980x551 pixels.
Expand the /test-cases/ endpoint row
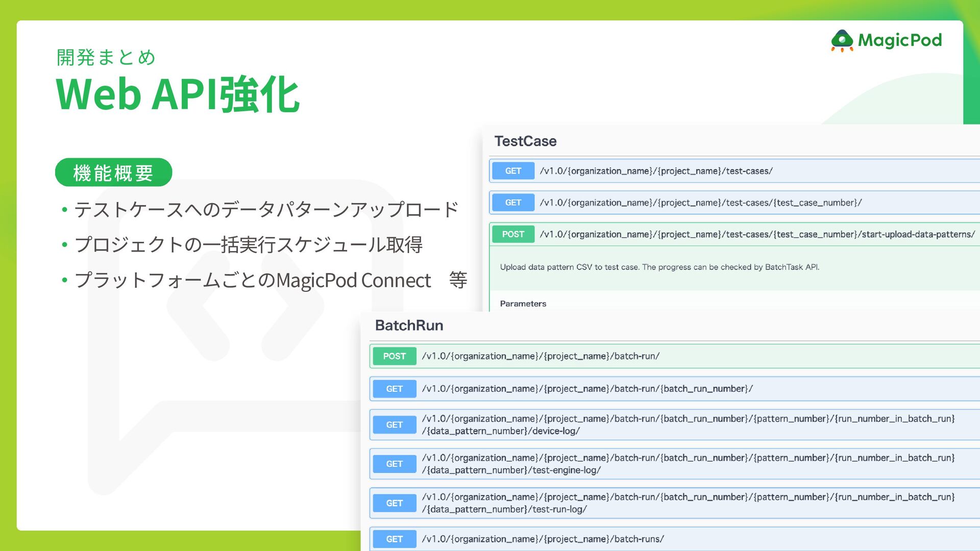[x=656, y=171]
